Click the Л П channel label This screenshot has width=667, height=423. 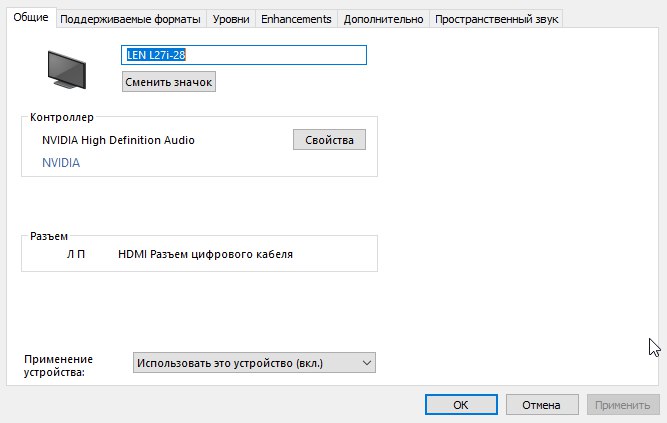(x=76, y=255)
